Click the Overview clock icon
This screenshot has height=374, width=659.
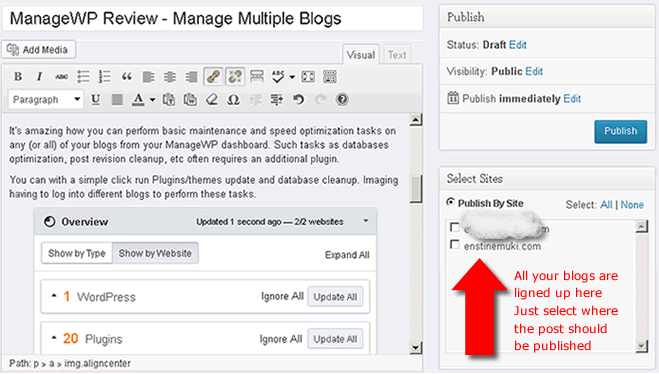tap(50, 221)
